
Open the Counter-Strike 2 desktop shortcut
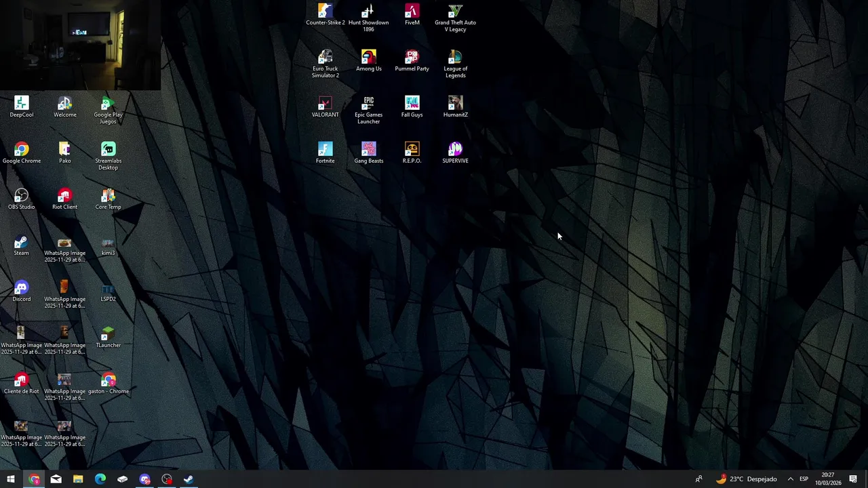(325, 14)
